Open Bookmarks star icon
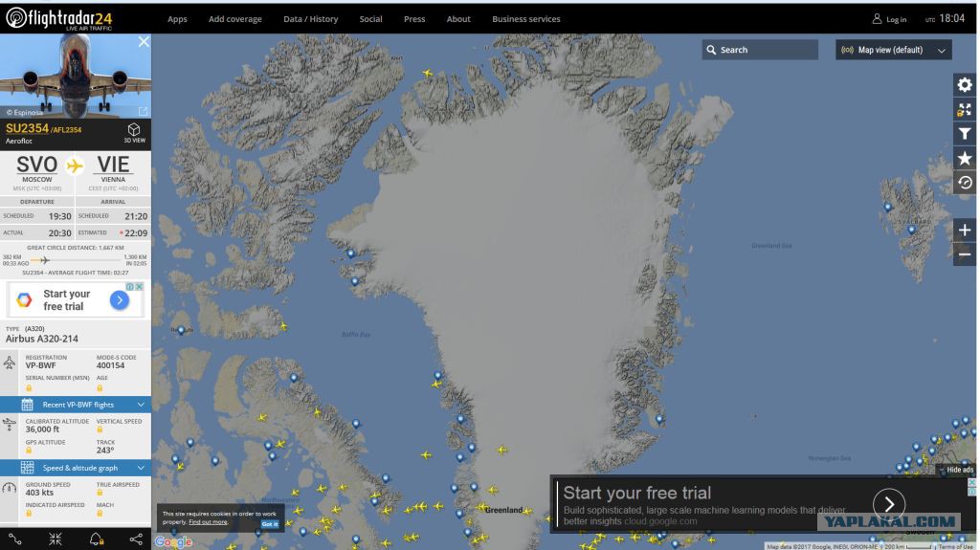980x550 pixels. coord(965,158)
